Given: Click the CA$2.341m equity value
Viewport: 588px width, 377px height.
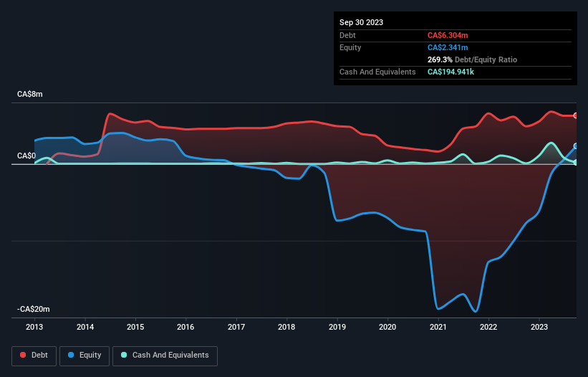Looking at the screenshot, I should click(x=448, y=47).
